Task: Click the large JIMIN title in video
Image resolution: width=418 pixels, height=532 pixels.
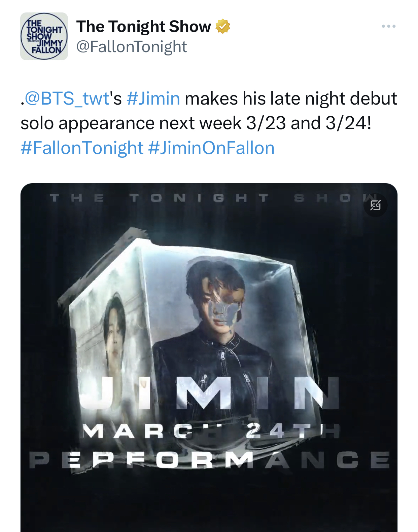Action: tap(209, 393)
